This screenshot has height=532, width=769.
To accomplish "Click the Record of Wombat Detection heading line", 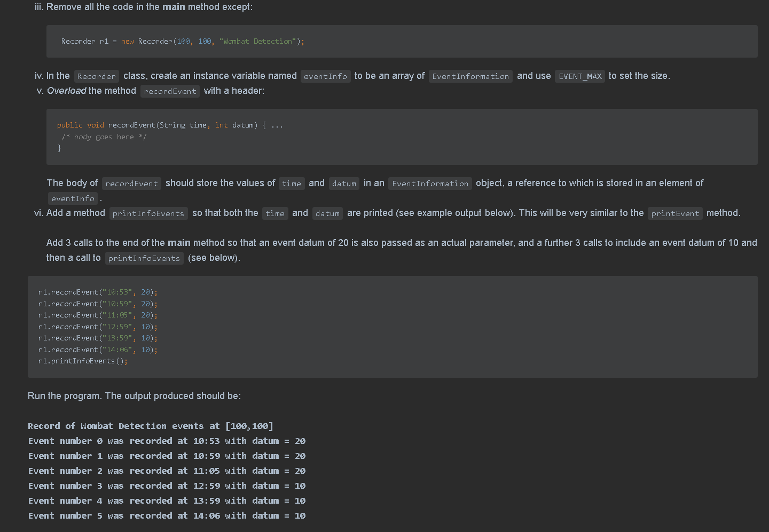I will point(151,426).
